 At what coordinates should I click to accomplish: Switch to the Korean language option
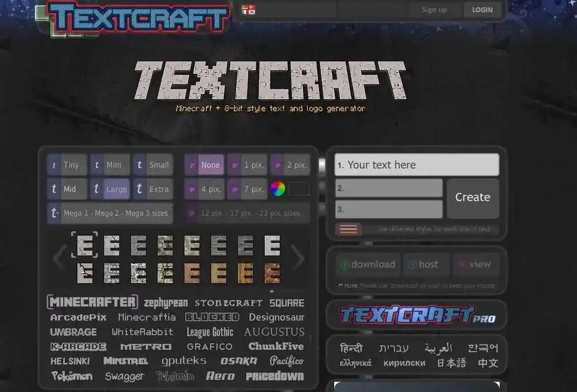point(483,348)
